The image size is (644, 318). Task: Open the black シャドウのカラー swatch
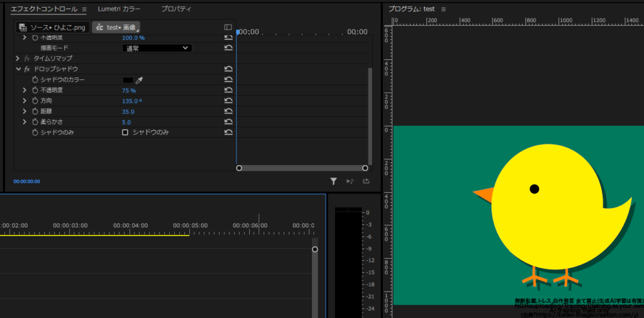tap(128, 80)
